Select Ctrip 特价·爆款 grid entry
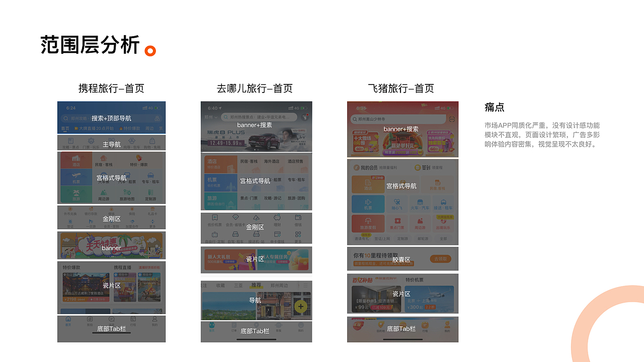The height and width of the screenshot is (362, 644). point(138,161)
